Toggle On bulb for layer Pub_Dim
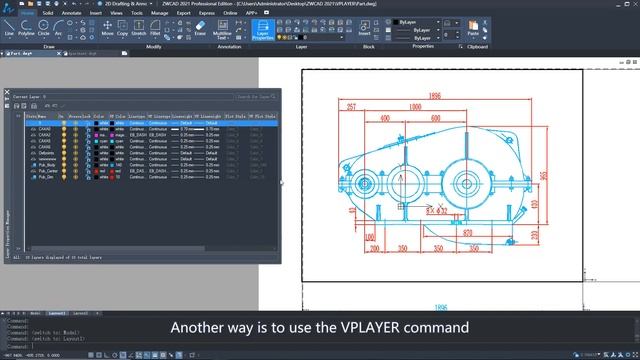The height and width of the screenshot is (360, 640). [64, 177]
